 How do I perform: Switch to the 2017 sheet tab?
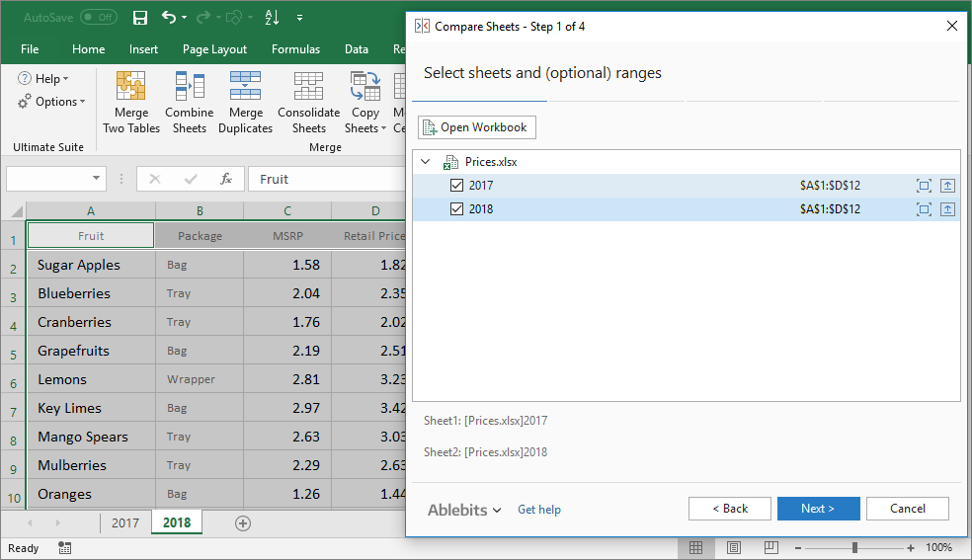125,522
